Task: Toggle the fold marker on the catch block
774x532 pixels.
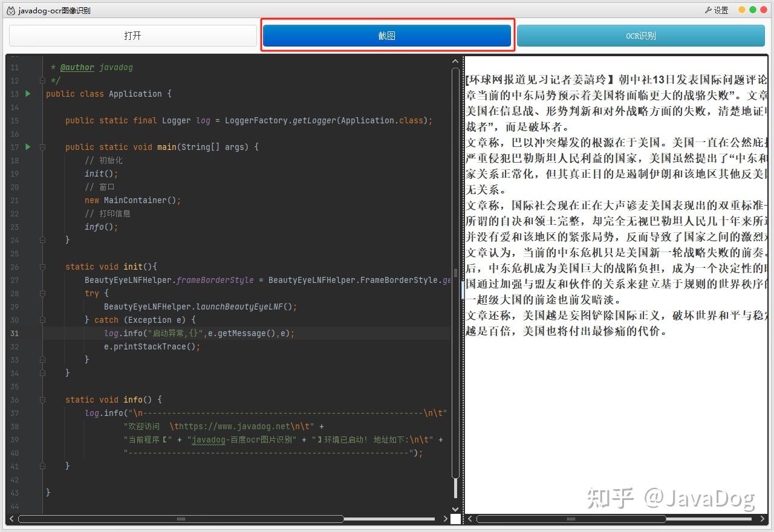Action: (x=42, y=320)
